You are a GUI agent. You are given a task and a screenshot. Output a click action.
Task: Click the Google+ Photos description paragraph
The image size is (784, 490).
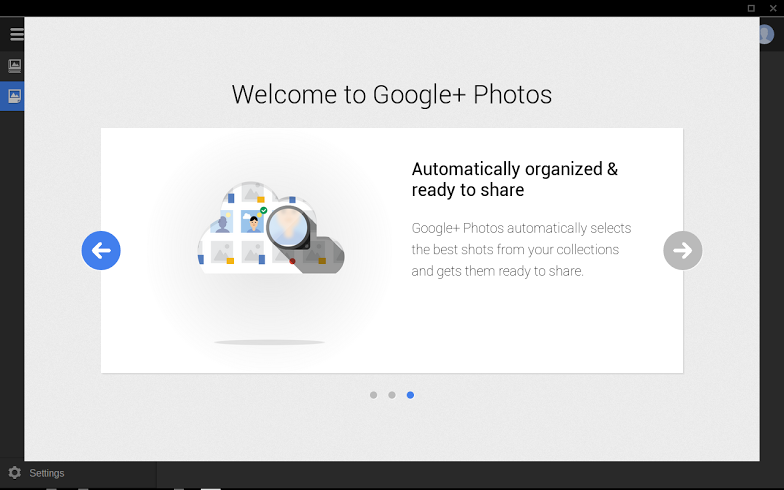pyautogui.click(x=521, y=250)
